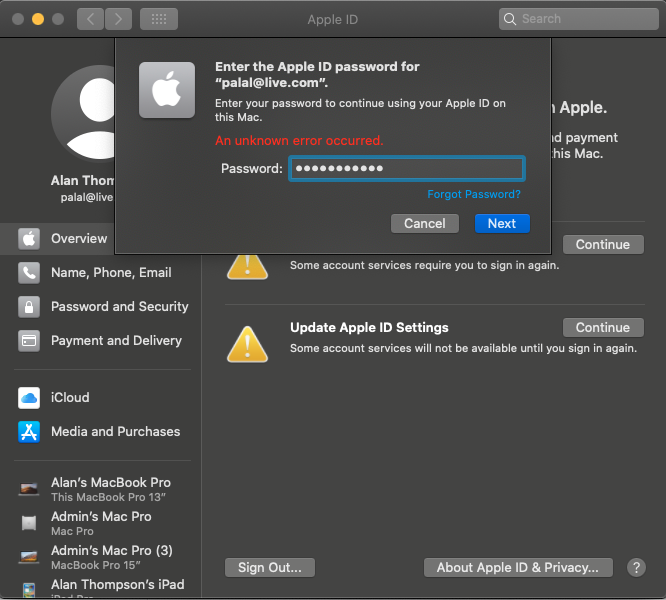Viewport: 666px width, 600px height.
Task: Click the Forgot Password? link
Action: 474,194
